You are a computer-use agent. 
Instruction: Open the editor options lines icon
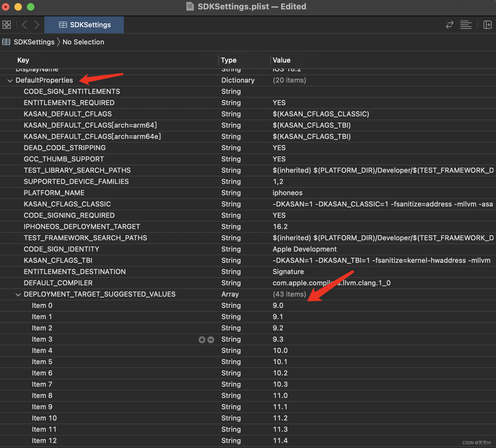pyautogui.click(x=466, y=25)
